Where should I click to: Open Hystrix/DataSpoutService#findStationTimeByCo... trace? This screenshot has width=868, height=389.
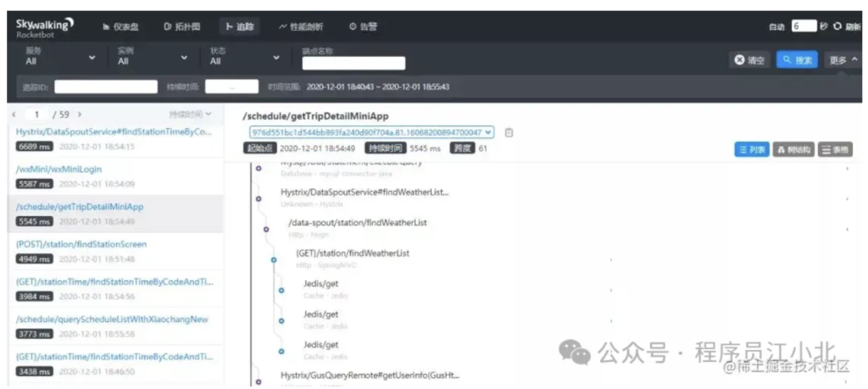pos(114,132)
